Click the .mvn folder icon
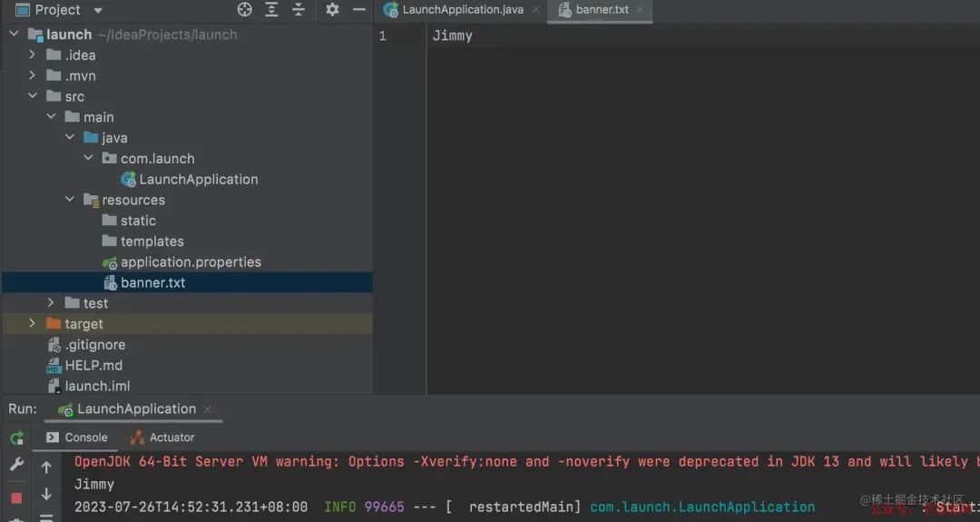Image resolution: width=980 pixels, height=522 pixels. coord(54,75)
